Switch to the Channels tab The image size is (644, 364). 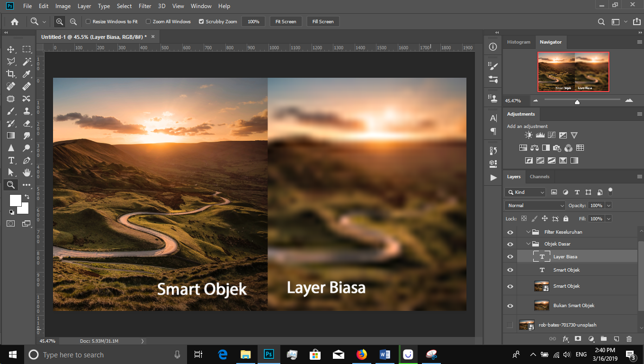tap(539, 176)
